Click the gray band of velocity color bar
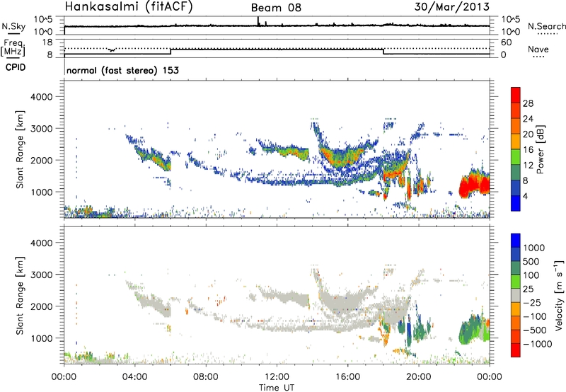The image size is (566, 392). [x=516, y=296]
